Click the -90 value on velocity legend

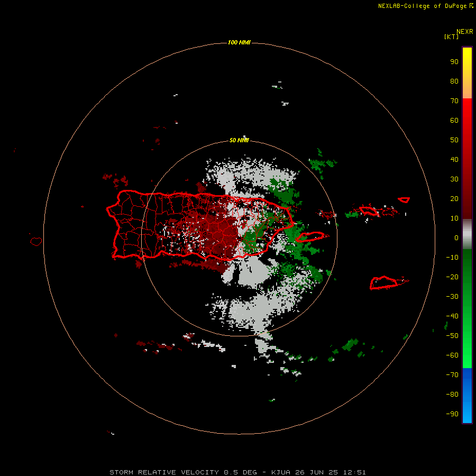point(452,414)
